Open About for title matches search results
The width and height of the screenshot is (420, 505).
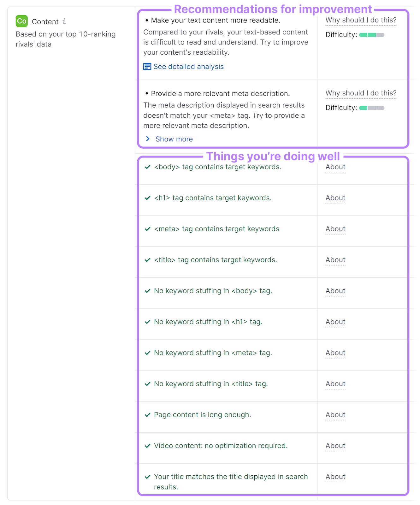point(335,477)
